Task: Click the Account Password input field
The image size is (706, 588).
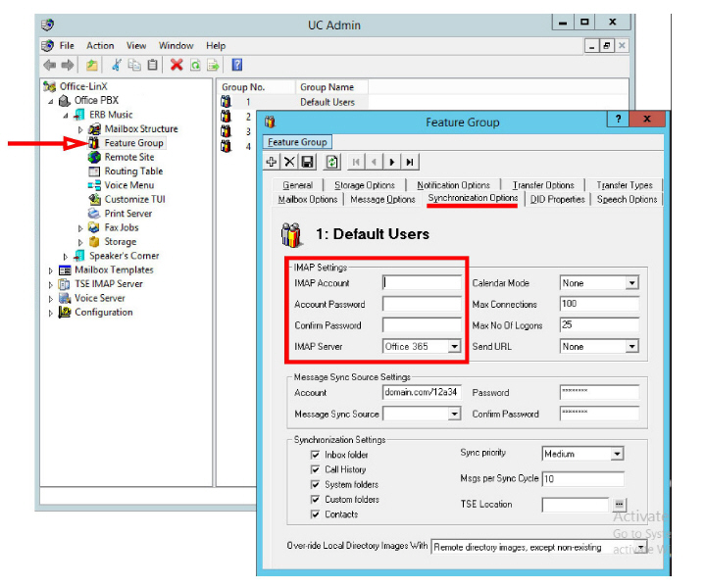Action: point(422,304)
